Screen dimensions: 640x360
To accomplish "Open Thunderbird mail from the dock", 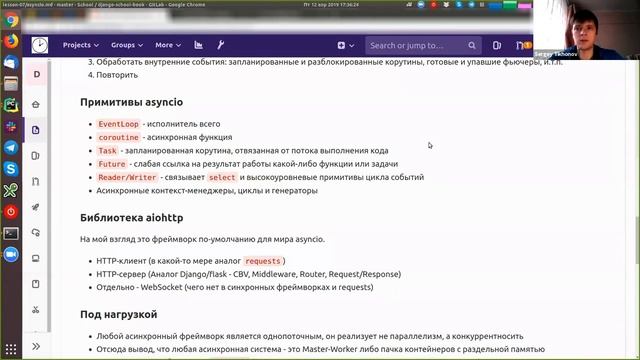I will (11, 62).
